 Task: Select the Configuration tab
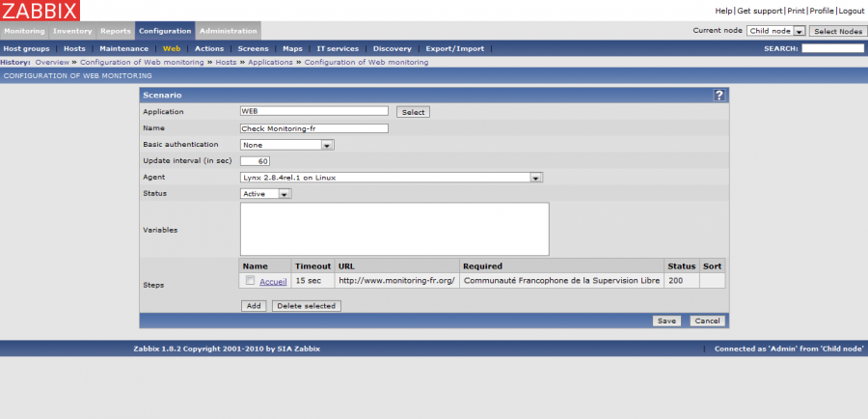coord(165,31)
